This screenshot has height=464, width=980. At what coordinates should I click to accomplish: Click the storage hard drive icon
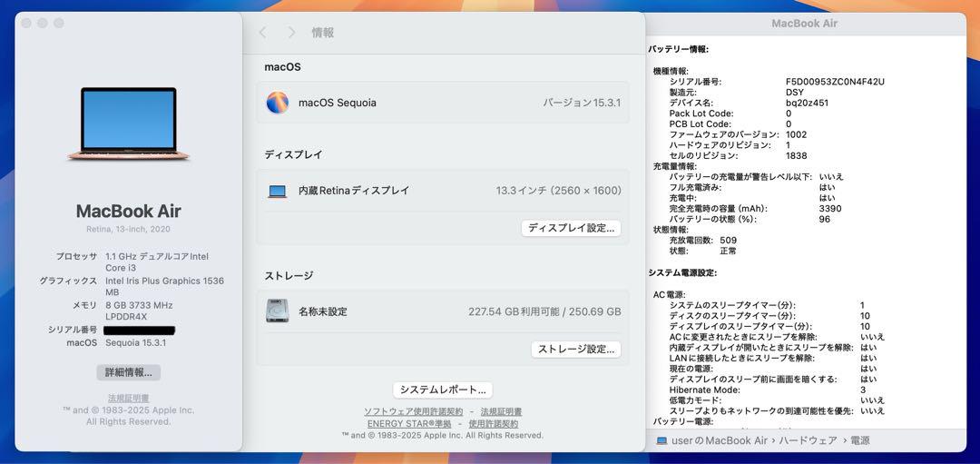tap(277, 311)
